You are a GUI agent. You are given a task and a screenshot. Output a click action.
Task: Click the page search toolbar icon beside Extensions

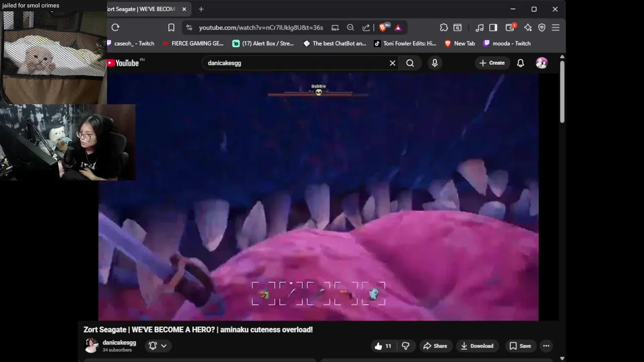pyautogui.click(x=458, y=28)
